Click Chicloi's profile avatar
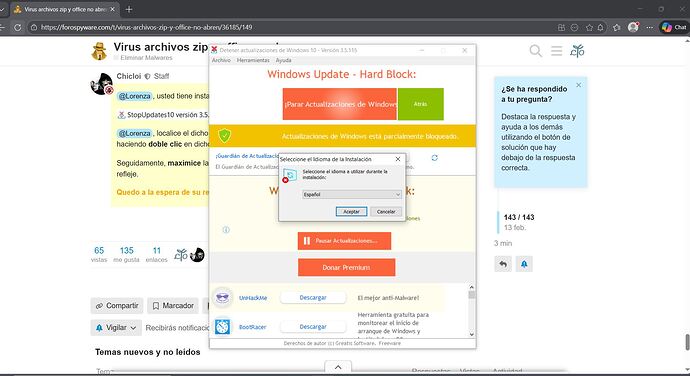 (102, 84)
